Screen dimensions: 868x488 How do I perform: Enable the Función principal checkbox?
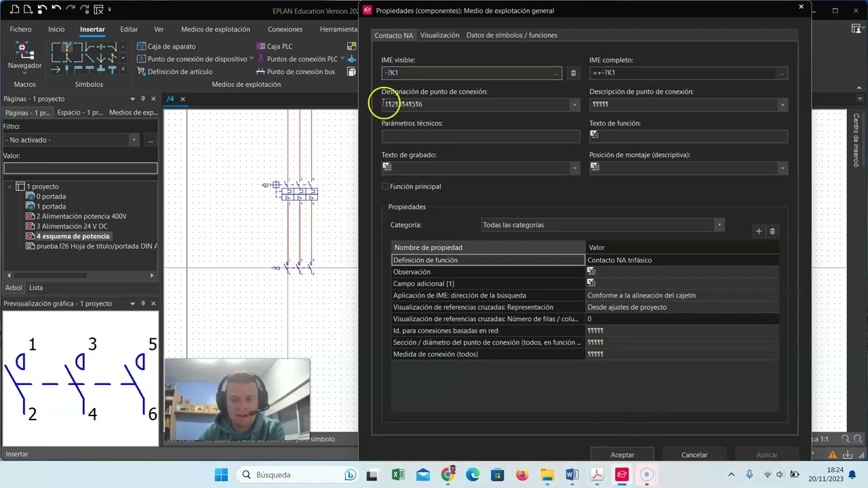(385, 186)
